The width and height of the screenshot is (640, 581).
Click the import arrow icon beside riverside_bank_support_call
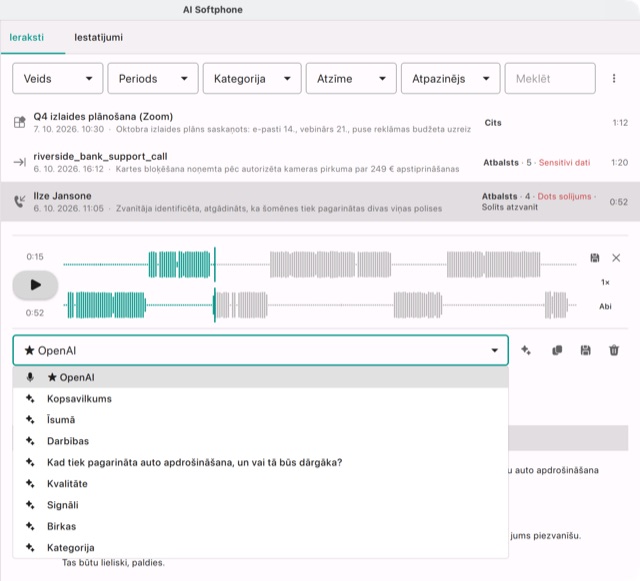coord(19,162)
